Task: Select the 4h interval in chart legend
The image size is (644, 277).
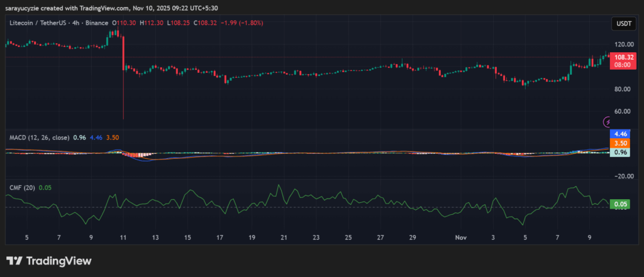Action: [74, 23]
